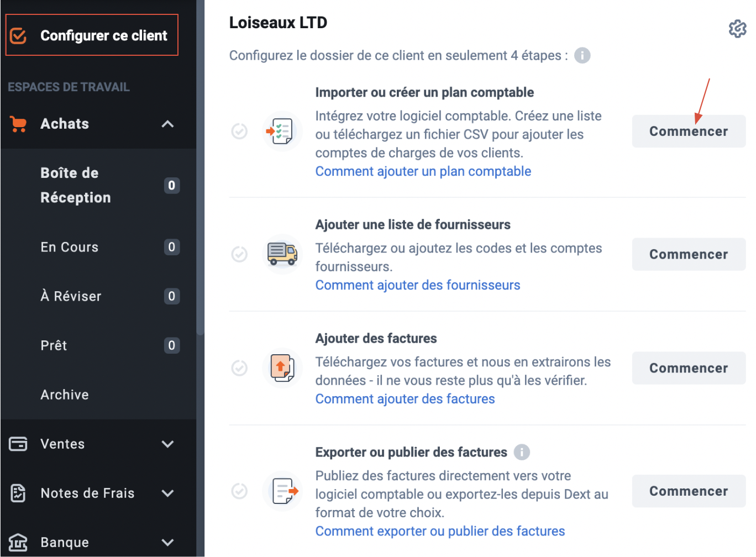
Task: Click Commencer for plan comptable step
Action: [x=689, y=132]
